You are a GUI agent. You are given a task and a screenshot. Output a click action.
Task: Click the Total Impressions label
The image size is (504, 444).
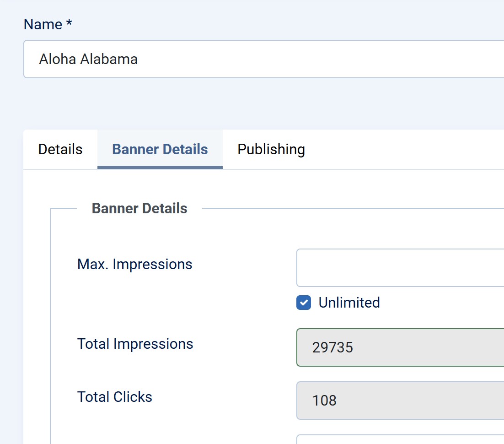click(135, 344)
